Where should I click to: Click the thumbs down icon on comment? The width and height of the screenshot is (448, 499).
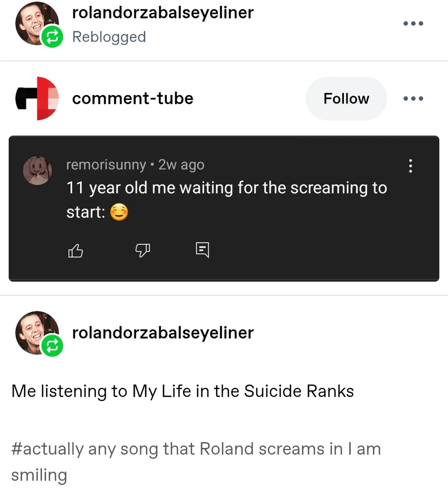pyautogui.click(x=143, y=251)
